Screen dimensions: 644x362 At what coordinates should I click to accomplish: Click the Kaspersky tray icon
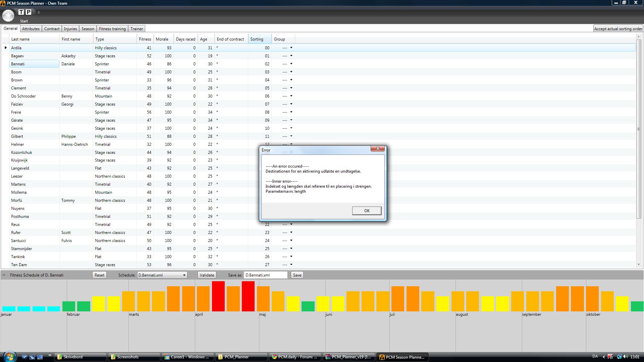point(610,357)
